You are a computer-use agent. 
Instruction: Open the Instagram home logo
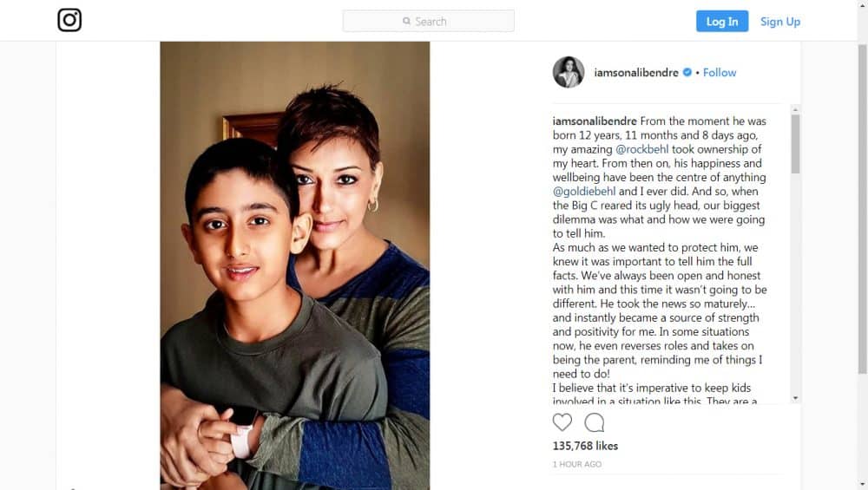(x=69, y=20)
